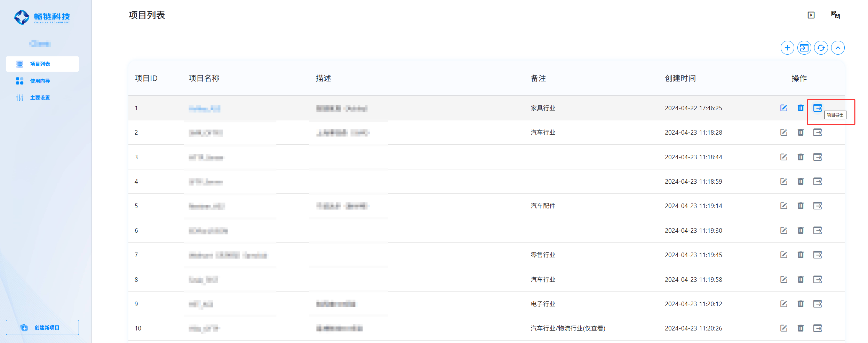Export the project in row 5
Screen dimensions: 868x343
[817, 206]
